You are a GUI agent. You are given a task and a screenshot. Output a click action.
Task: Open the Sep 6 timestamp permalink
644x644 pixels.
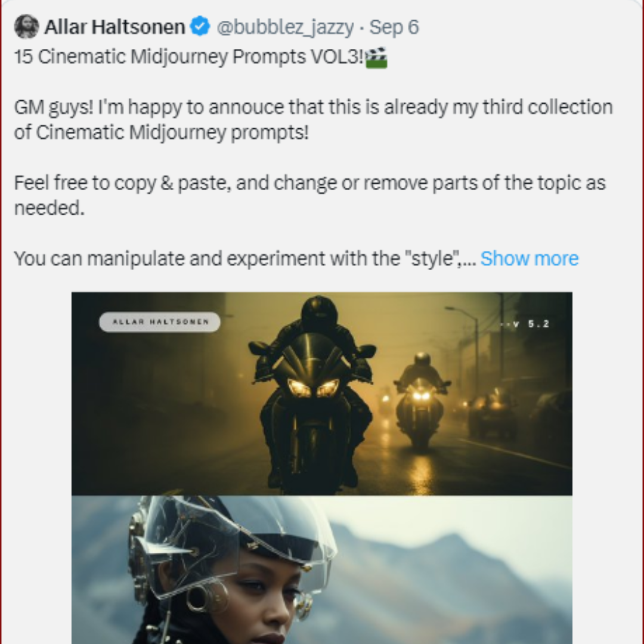394,27
